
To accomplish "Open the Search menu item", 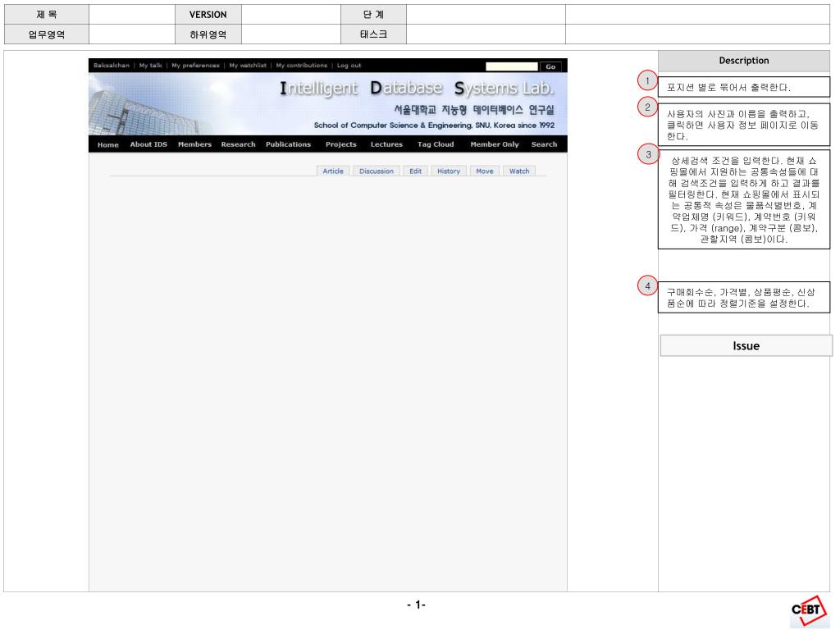I will [545, 144].
